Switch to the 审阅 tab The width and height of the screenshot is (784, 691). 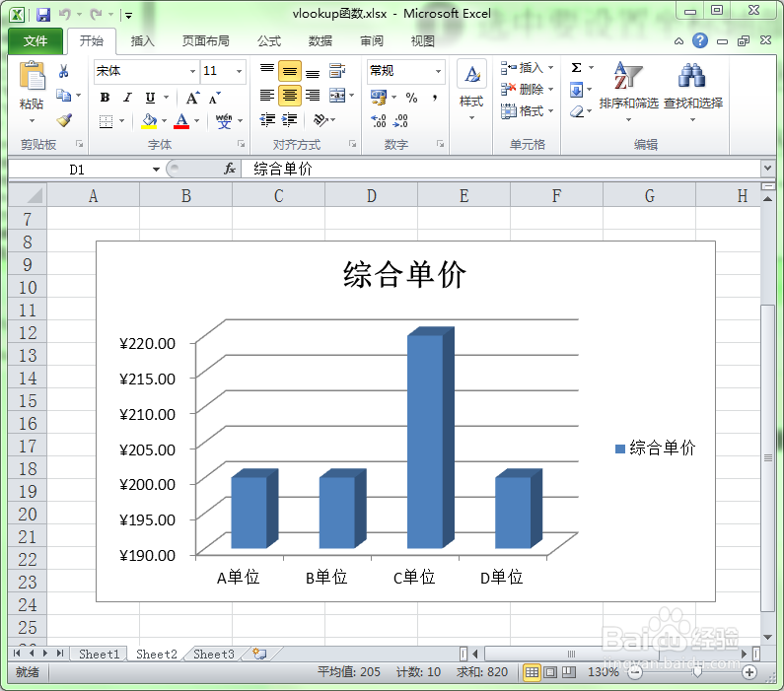372,41
